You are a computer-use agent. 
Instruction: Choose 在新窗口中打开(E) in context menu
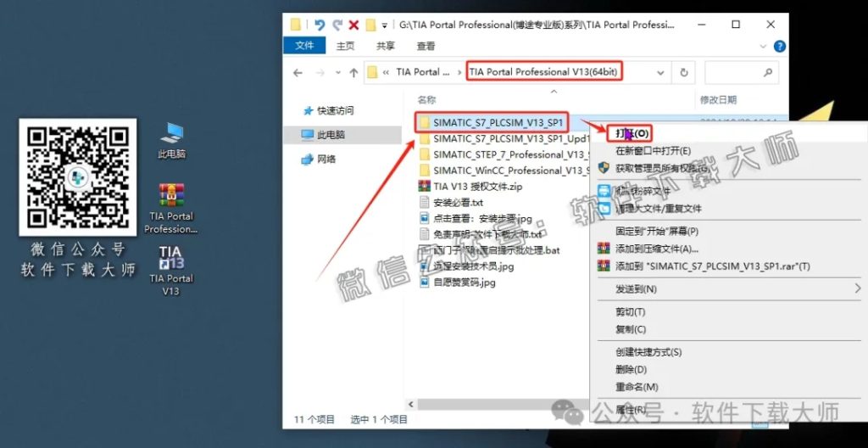[654, 151]
